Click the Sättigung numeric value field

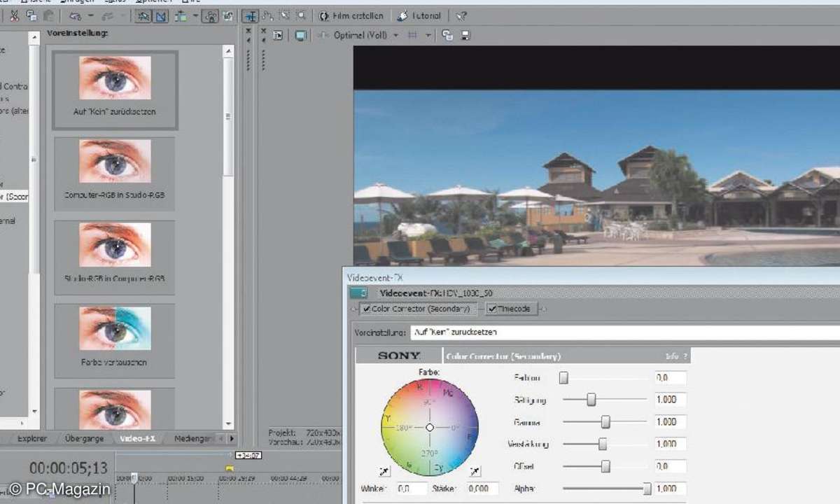670,400
